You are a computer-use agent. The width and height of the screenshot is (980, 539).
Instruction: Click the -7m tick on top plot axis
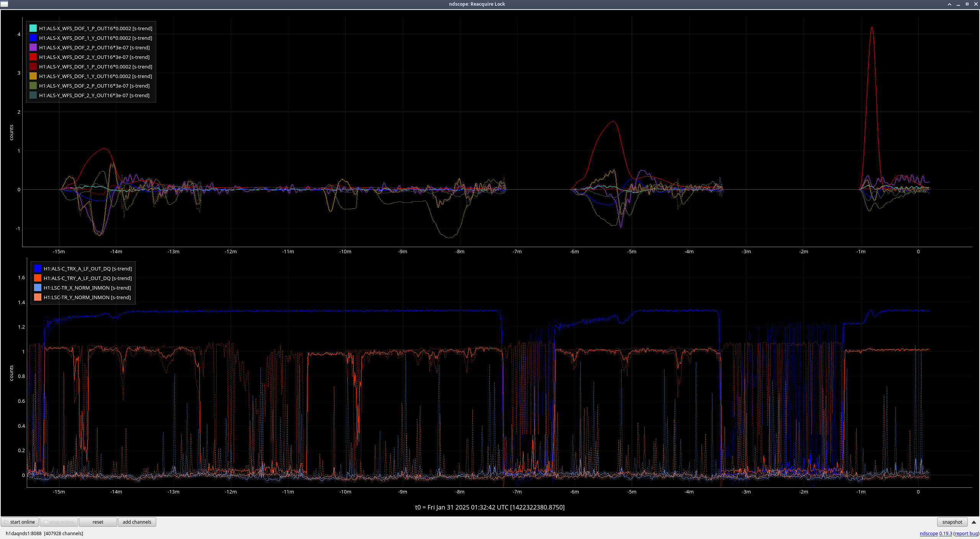(x=517, y=251)
